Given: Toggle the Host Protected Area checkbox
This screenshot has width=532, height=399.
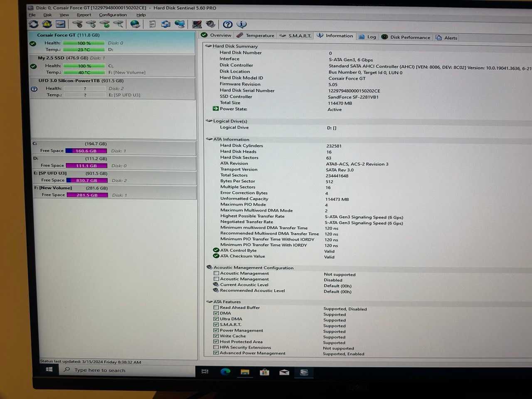Looking at the screenshot, I should point(216,342).
